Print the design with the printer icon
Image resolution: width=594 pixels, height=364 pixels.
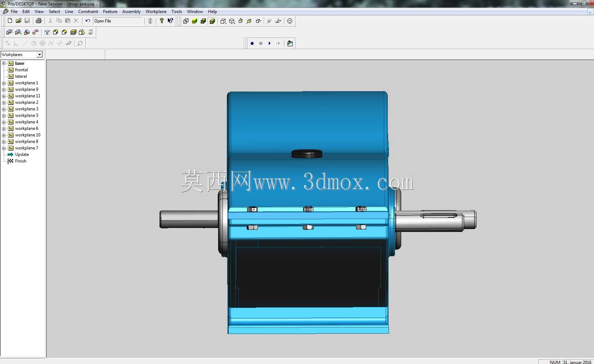(39, 21)
